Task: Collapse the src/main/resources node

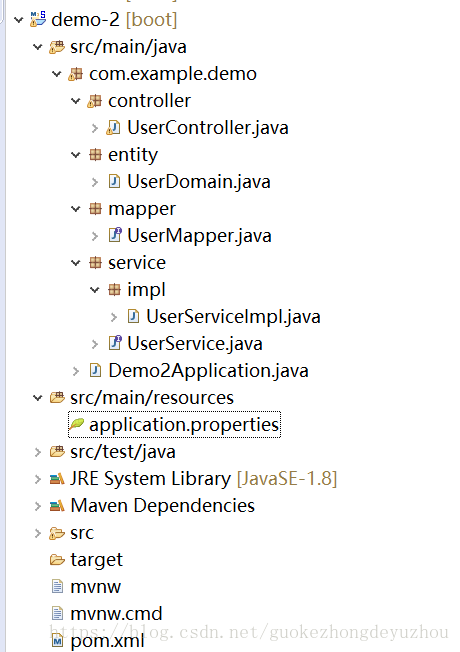Action: 37,398
